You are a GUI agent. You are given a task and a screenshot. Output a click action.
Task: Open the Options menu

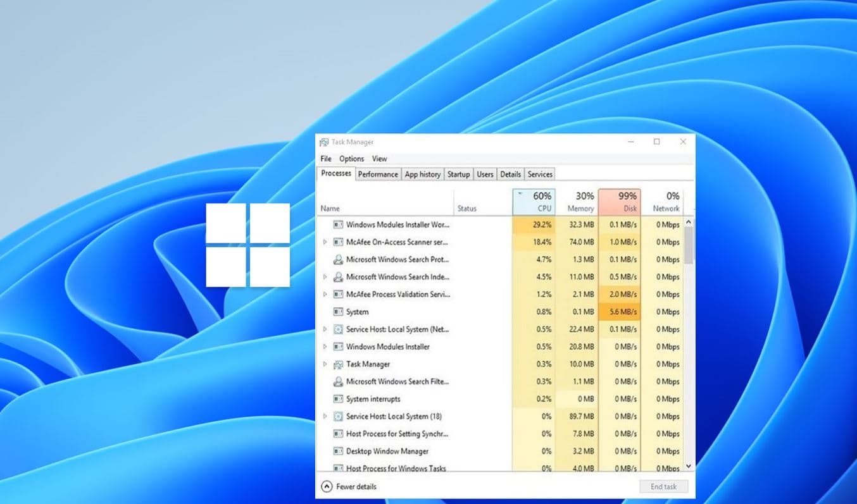(351, 159)
